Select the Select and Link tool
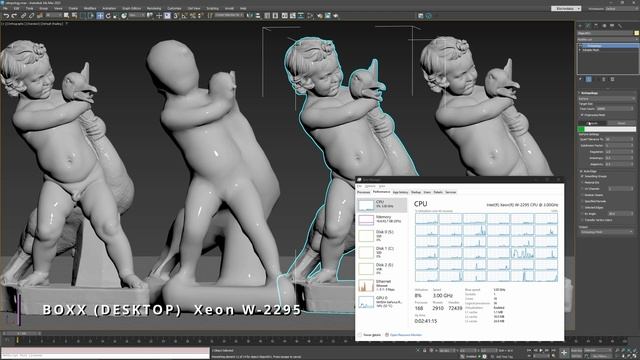The image size is (640, 360). [23, 16]
